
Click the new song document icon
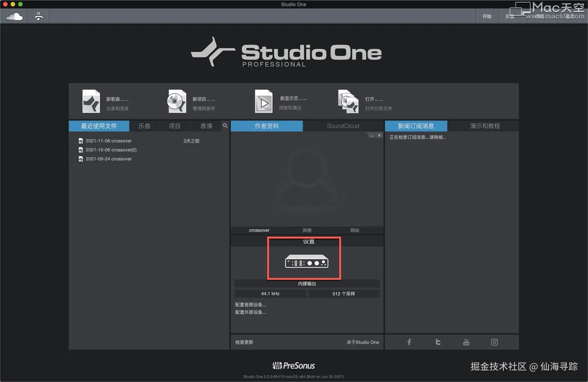pyautogui.click(x=91, y=101)
